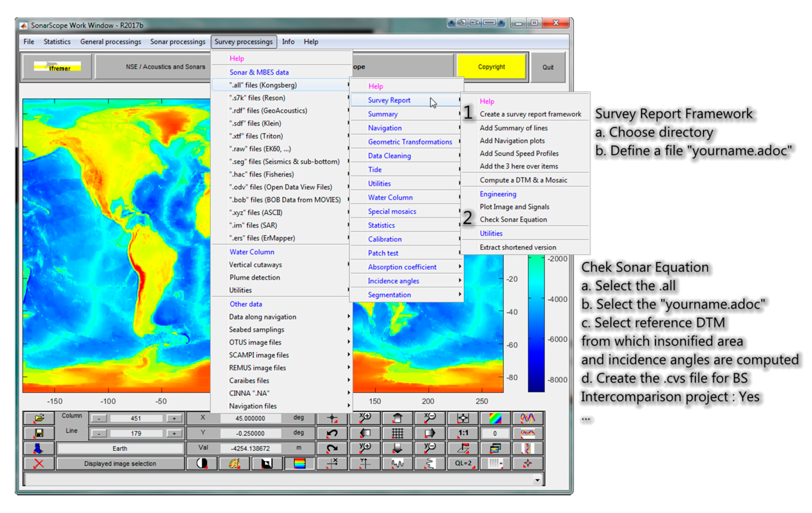812x513 pixels.
Task: Decrease the Column value with minus button
Action: click(x=99, y=418)
